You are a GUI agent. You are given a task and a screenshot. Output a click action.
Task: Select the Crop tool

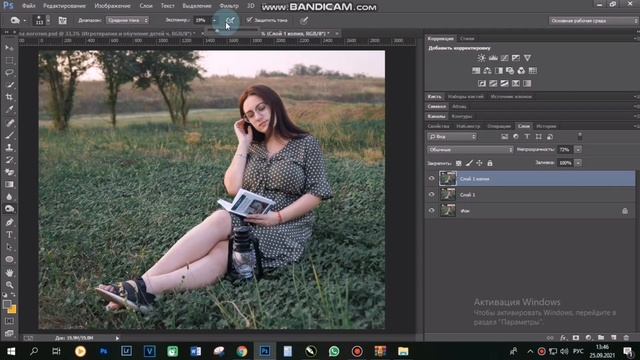pos(9,97)
